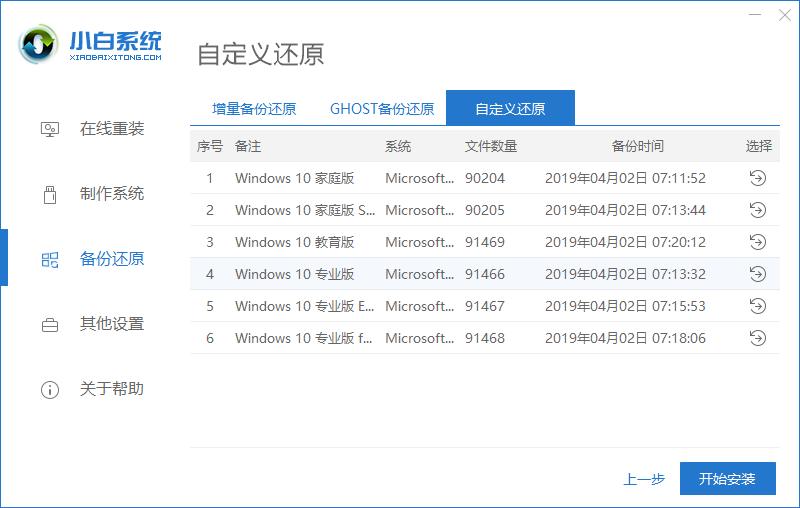Click the 关于帮助 info icon
This screenshot has width=800, height=508.
point(49,390)
